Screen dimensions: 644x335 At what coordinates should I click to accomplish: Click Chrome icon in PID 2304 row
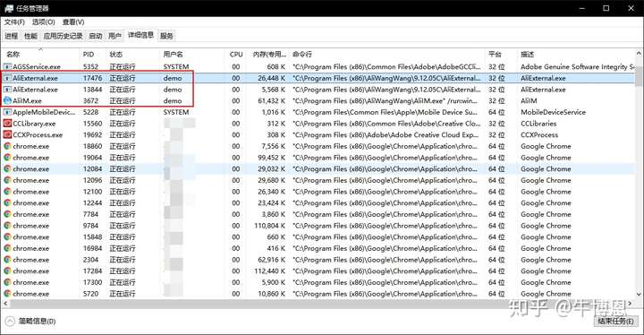(x=7, y=260)
